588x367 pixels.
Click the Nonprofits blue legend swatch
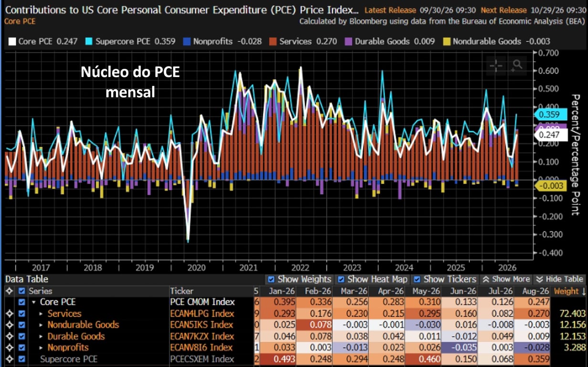(x=187, y=42)
